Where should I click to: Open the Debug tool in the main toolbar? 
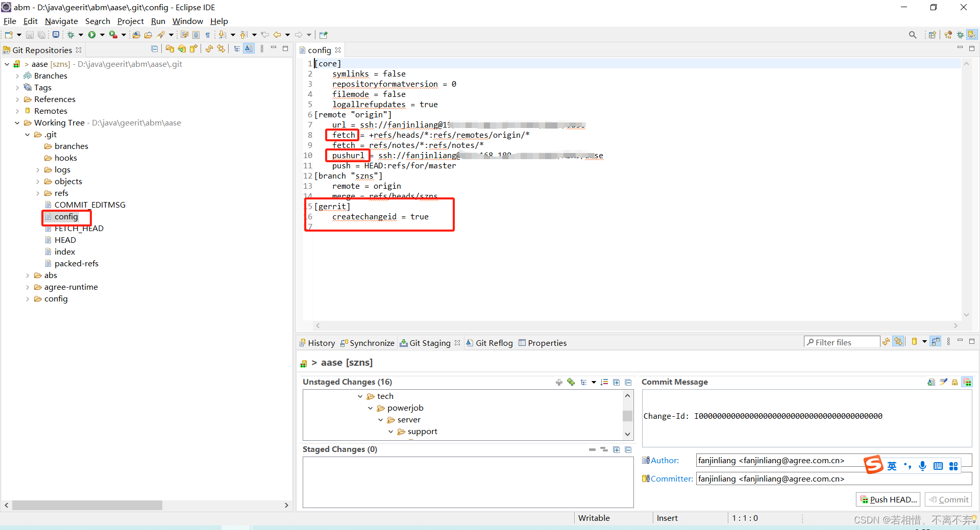click(71, 35)
